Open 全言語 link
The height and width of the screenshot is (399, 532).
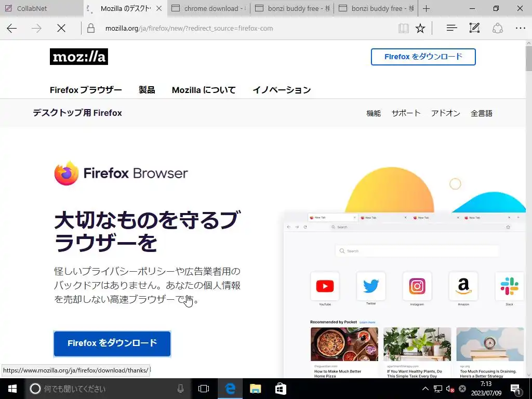point(482,113)
